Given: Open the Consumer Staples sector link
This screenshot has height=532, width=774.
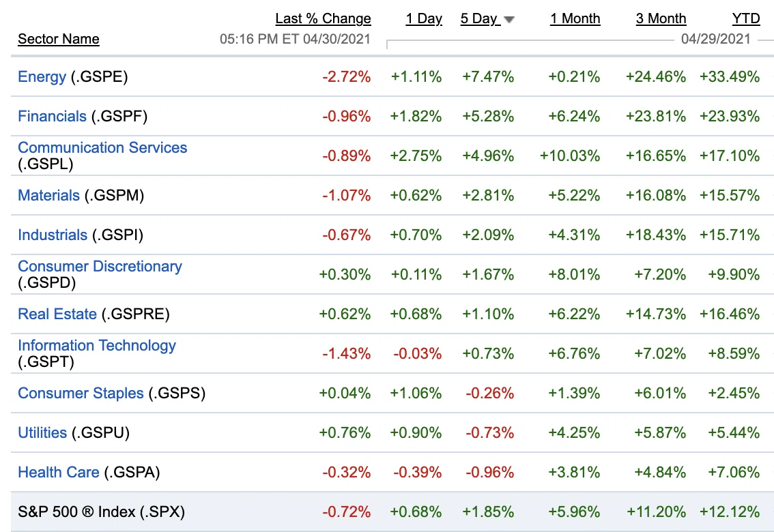Looking at the screenshot, I should point(81,393).
